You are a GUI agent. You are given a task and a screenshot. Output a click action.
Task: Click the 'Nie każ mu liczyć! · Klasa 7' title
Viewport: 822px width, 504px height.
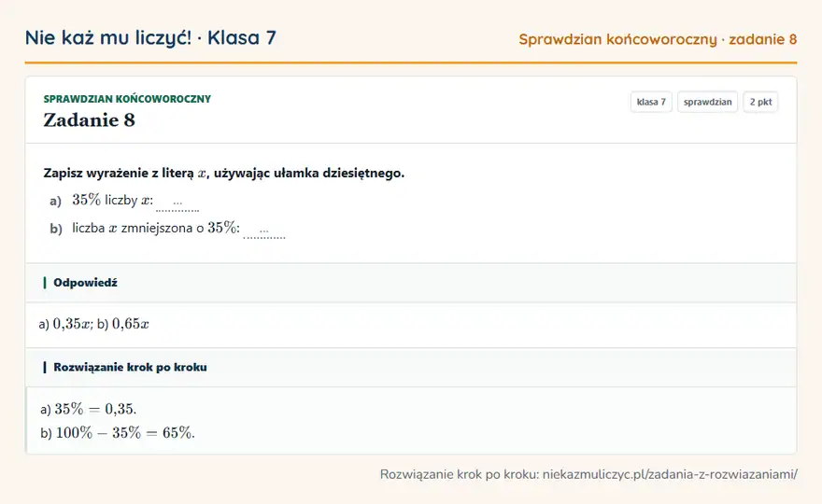coord(150,37)
